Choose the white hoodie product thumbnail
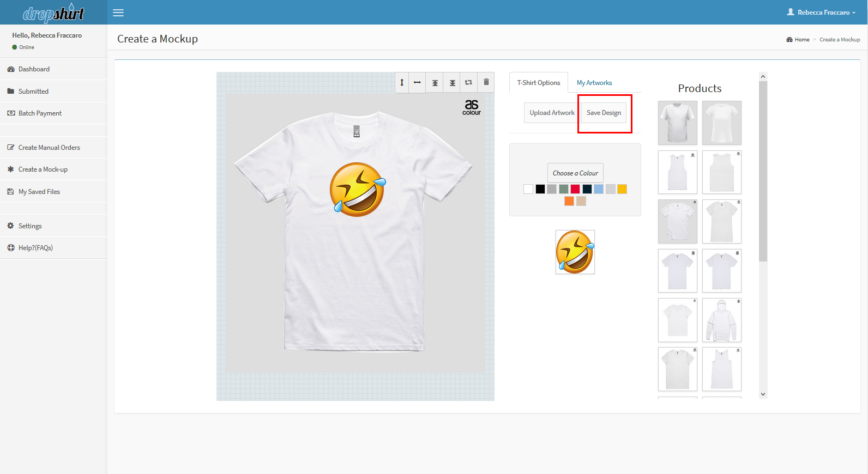Image resolution: width=868 pixels, height=474 pixels. (722, 320)
